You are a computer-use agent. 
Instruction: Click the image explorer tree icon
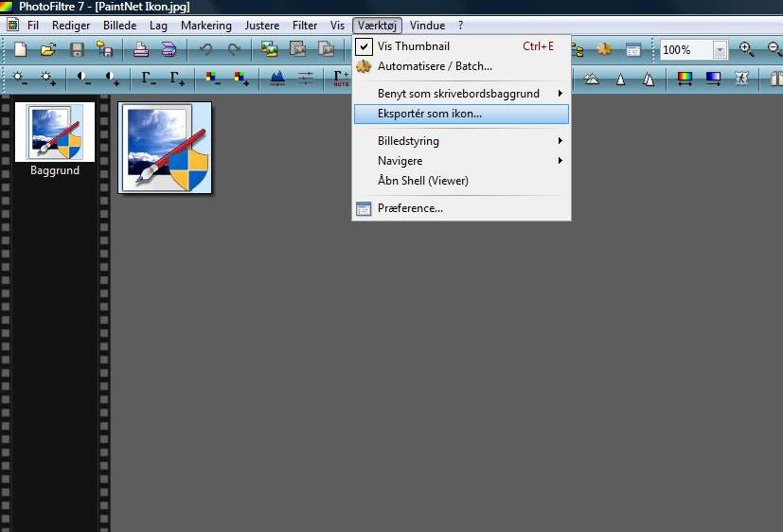click(x=578, y=49)
